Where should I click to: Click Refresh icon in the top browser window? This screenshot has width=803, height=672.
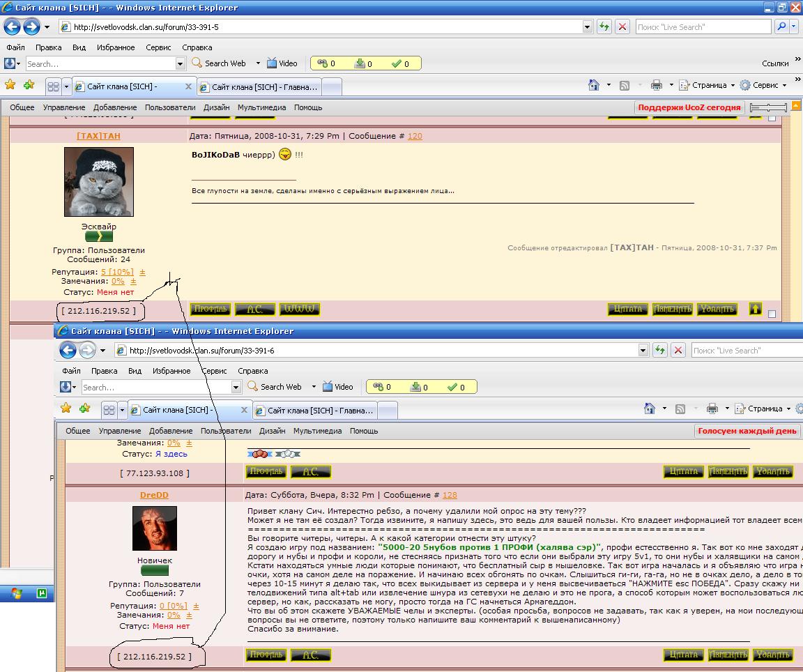(604, 27)
